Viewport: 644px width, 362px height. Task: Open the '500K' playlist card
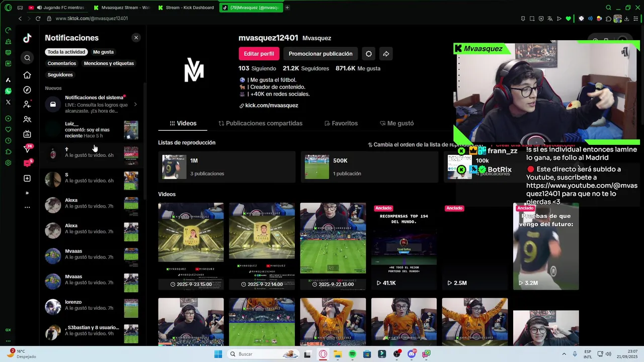click(x=369, y=167)
